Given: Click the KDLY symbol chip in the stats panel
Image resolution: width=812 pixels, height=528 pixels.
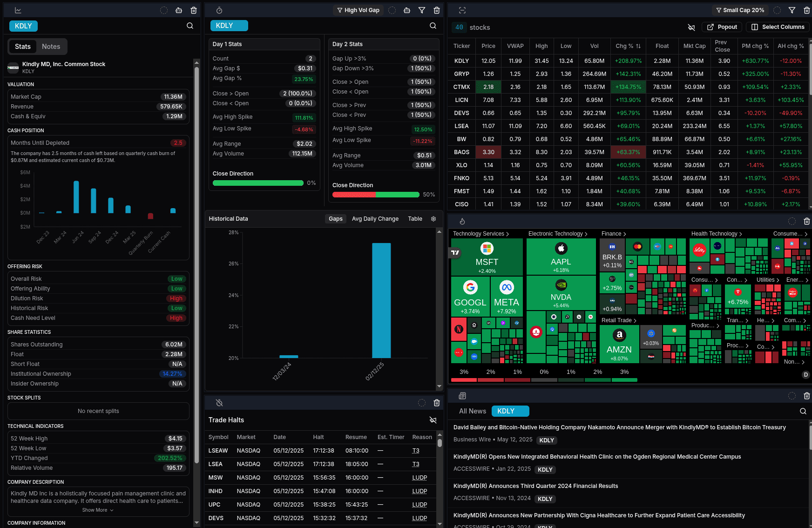Looking at the screenshot, I should point(24,26).
